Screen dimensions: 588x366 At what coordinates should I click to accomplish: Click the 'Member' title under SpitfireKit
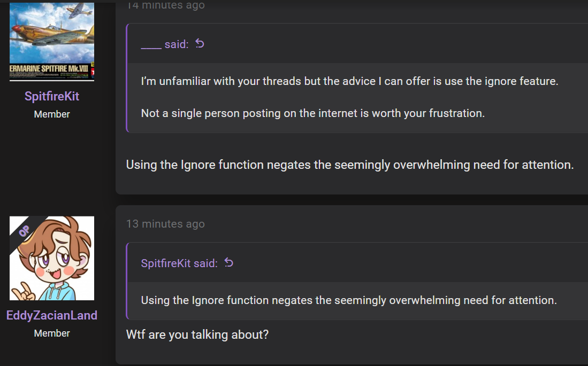tap(52, 114)
